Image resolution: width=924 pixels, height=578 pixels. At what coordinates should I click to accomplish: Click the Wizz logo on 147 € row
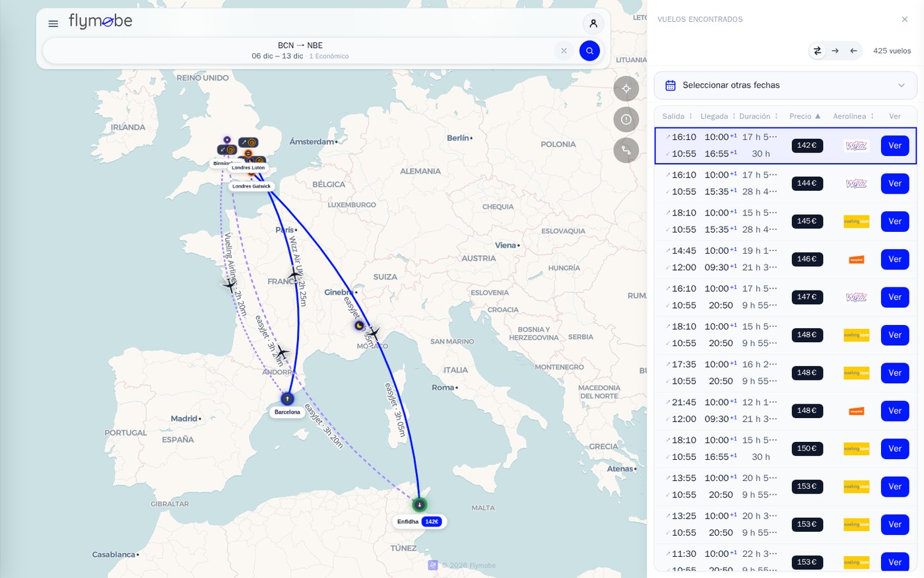[x=856, y=297]
